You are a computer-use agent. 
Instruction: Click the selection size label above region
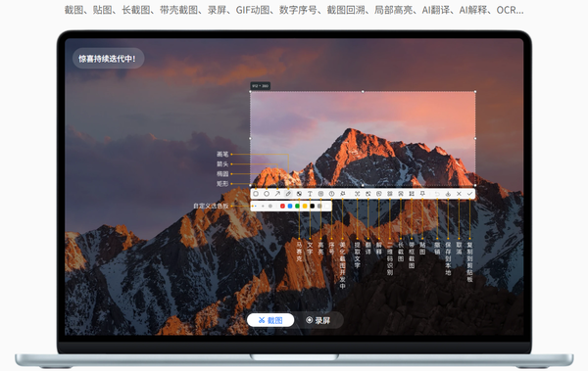tap(261, 86)
